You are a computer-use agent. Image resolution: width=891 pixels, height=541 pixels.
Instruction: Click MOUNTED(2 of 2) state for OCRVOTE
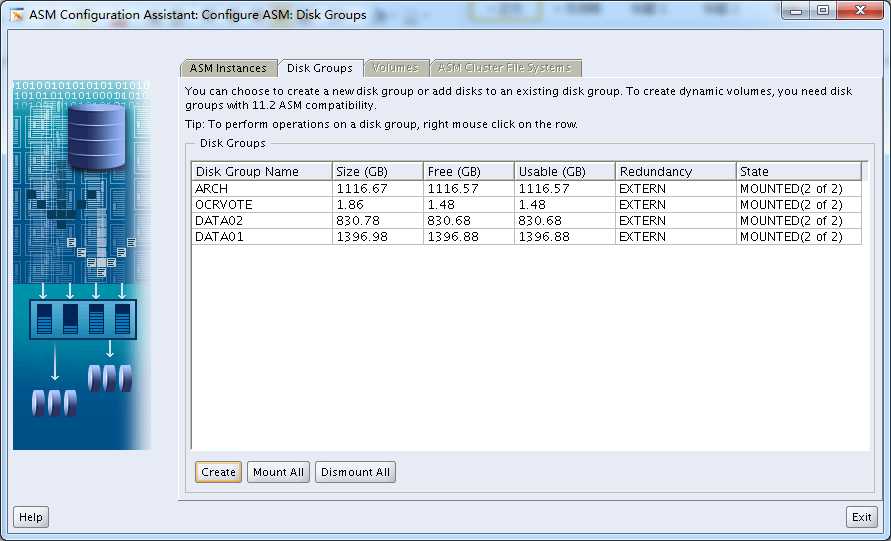pyautogui.click(x=791, y=205)
